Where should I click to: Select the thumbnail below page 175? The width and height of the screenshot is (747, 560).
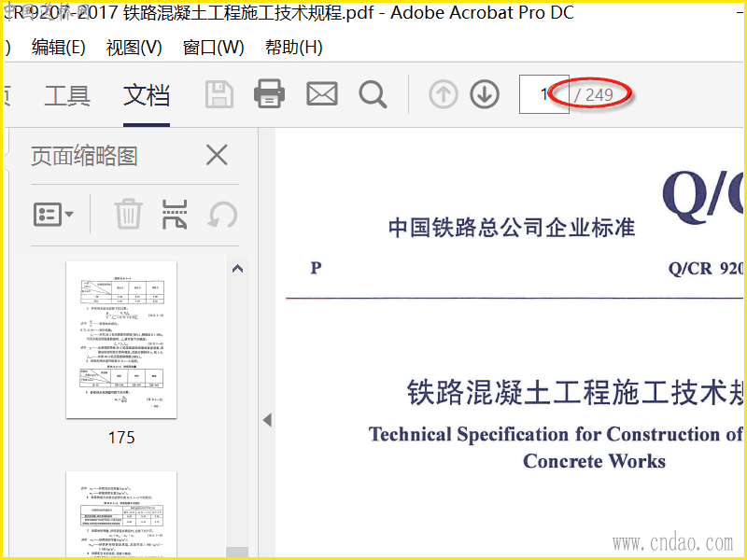tap(121, 514)
